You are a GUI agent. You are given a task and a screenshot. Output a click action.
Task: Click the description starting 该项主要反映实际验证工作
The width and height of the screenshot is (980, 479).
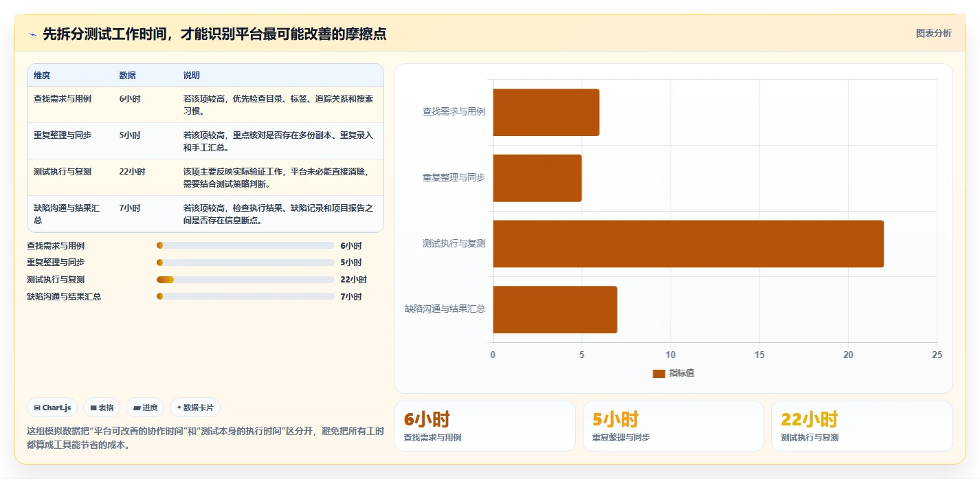point(277,177)
